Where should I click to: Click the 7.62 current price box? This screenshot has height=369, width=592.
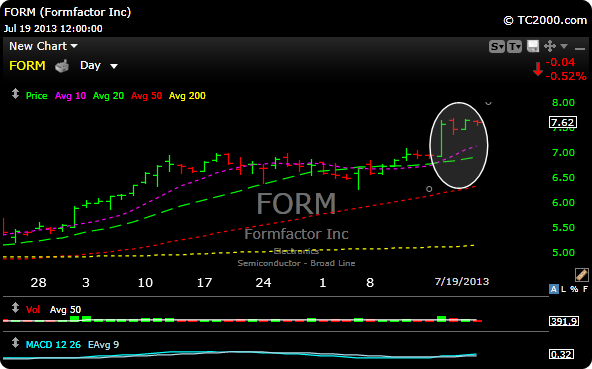[x=563, y=122]
